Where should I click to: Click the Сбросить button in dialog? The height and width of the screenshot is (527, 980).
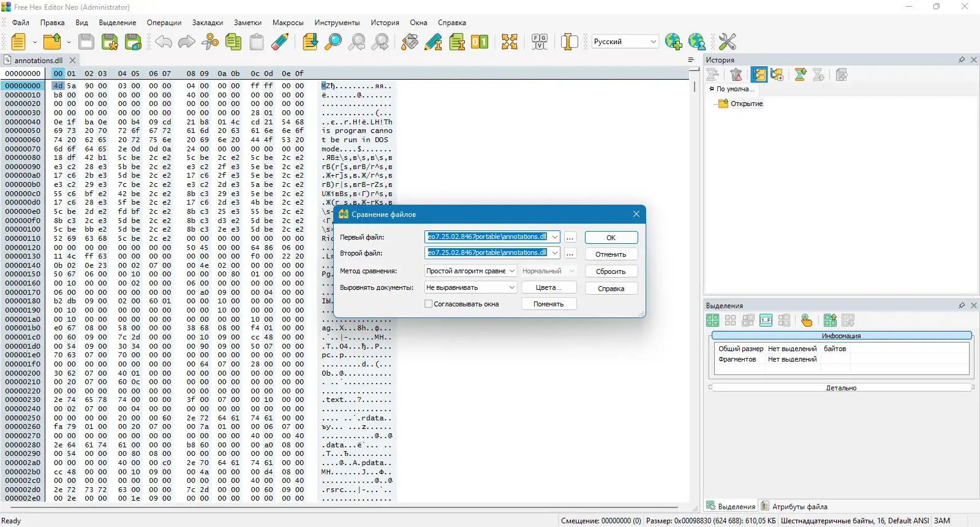click(611, 271)
